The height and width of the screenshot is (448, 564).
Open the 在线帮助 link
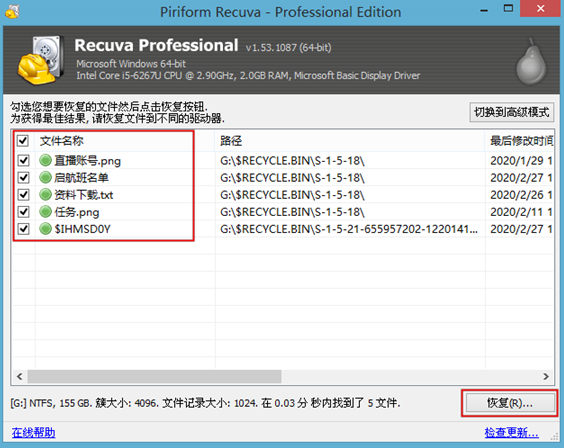click(33, 432)
